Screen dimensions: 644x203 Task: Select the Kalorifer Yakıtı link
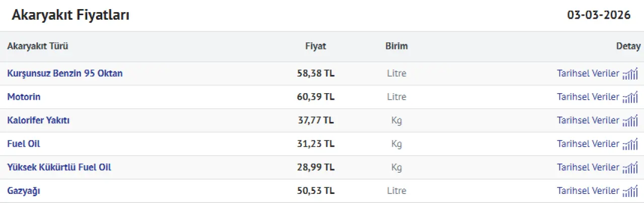click(x=38, y=120)
